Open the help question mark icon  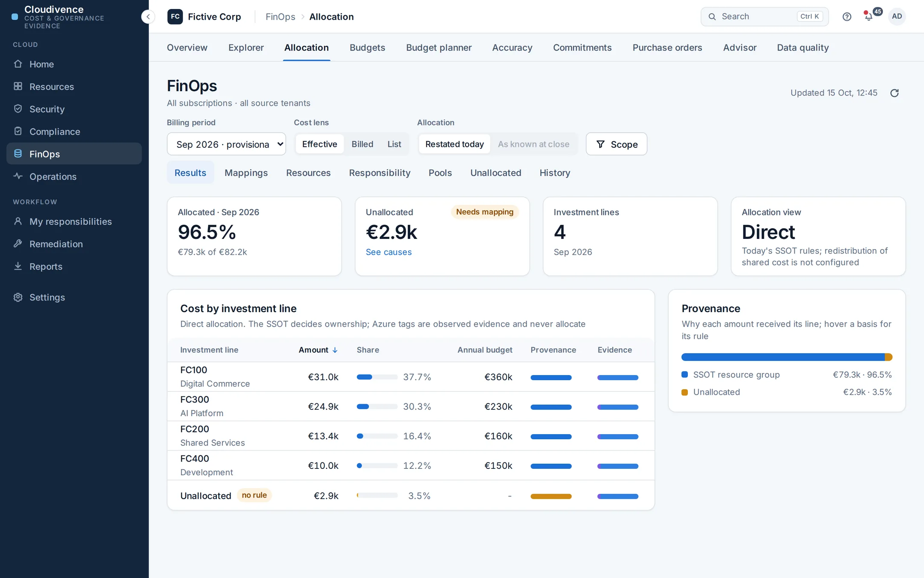click(x=847, y=17)
